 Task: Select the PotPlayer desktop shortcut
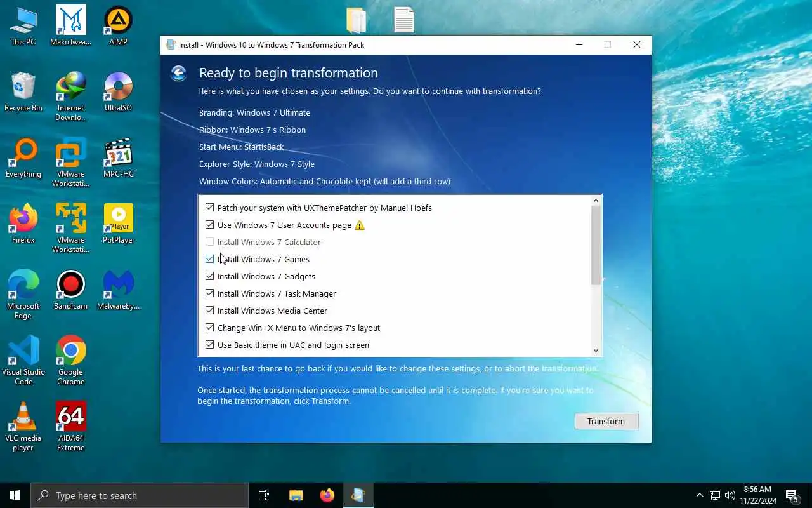point(119,225)
